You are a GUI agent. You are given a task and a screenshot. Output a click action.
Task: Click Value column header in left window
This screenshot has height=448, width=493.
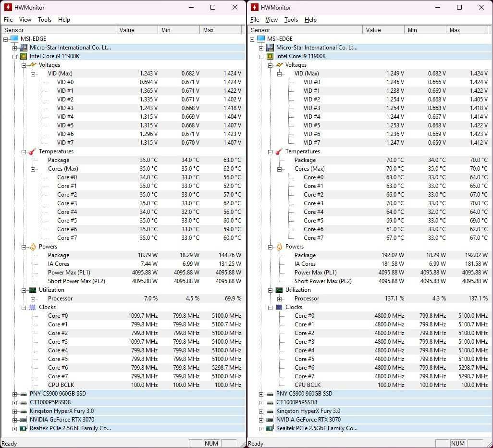(137, 30)
